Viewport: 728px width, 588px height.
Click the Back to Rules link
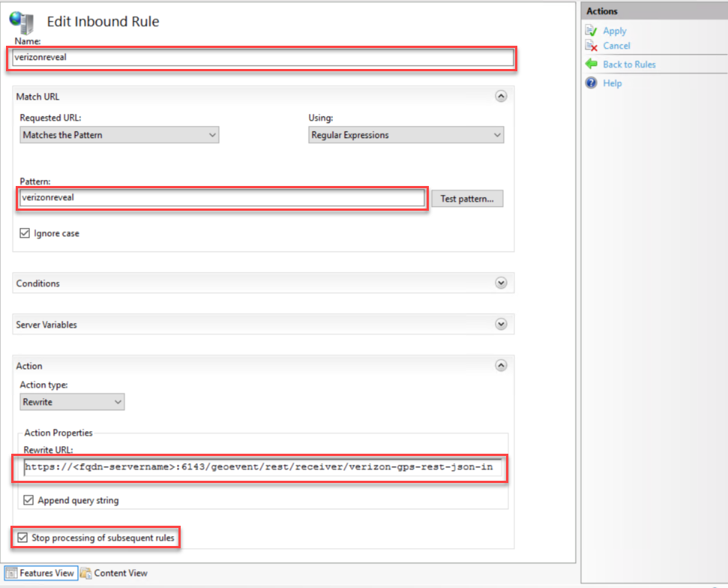(629, 64)
